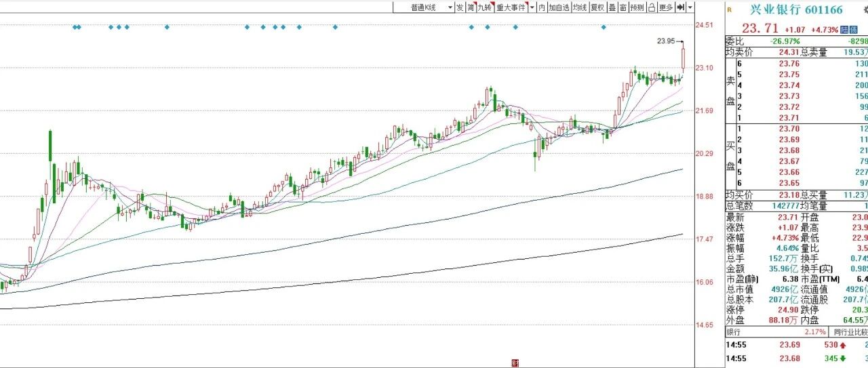This screenshot has width=868, height=368.
Task: Click the jump-to-end arrow icon
Action: [x=681, y=7]
